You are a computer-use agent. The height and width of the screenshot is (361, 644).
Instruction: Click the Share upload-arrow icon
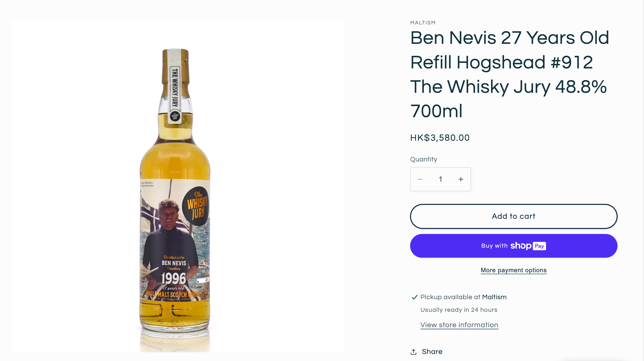coord(414,352)
